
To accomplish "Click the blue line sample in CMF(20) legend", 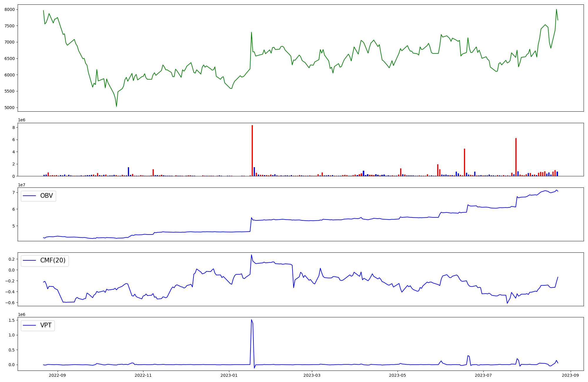I will 29,261.
